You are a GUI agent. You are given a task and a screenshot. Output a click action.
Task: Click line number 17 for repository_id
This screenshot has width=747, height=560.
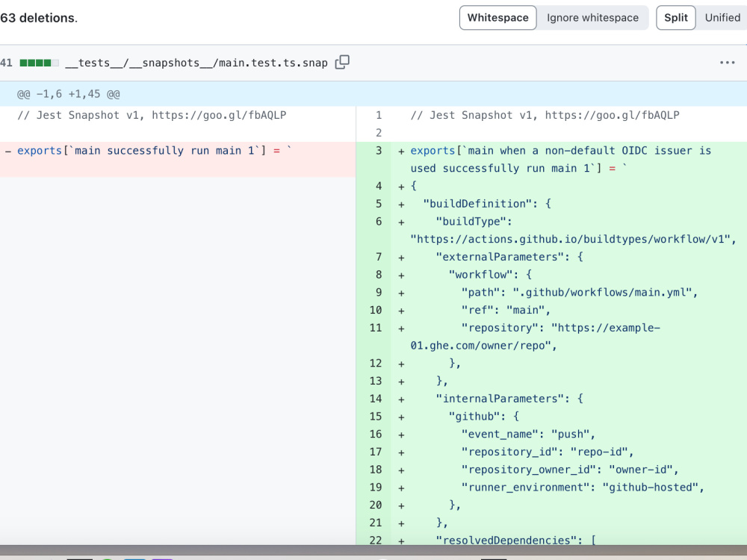[376, 452]
